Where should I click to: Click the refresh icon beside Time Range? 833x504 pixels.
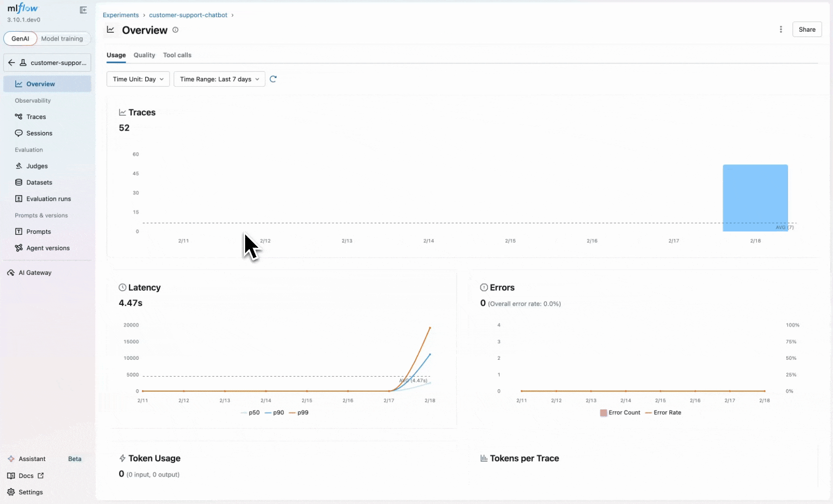[x=273, y=79]
